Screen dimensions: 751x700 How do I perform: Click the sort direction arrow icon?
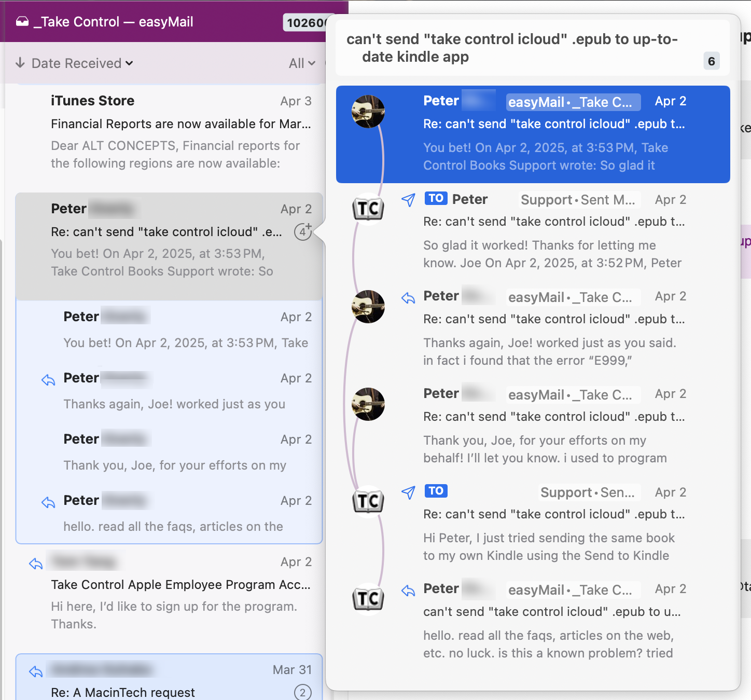click(20, 63)
